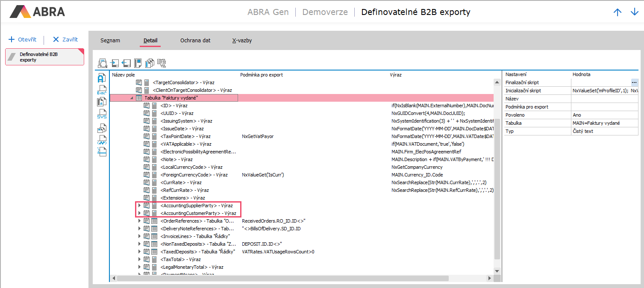Click the ellipsis button for Finalizační skript
Image resolution: width=644 pixels, height=288 pixels.
(x=634, y=82)
